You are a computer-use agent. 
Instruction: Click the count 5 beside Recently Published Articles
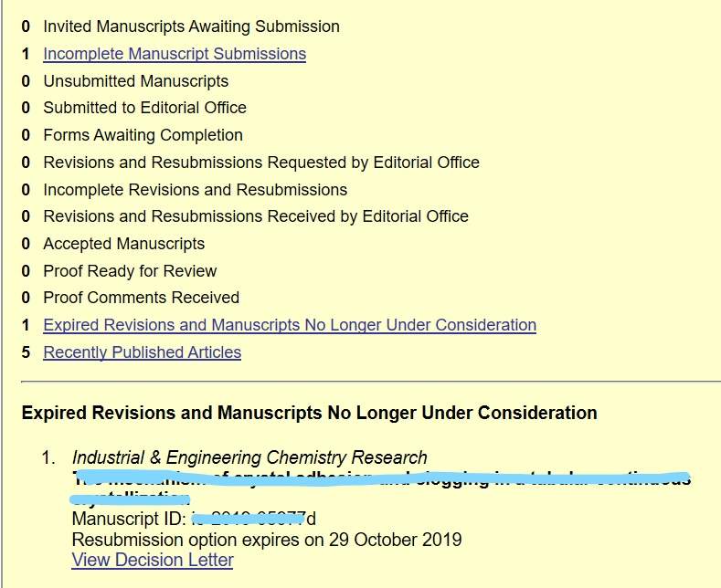point(27,352)
